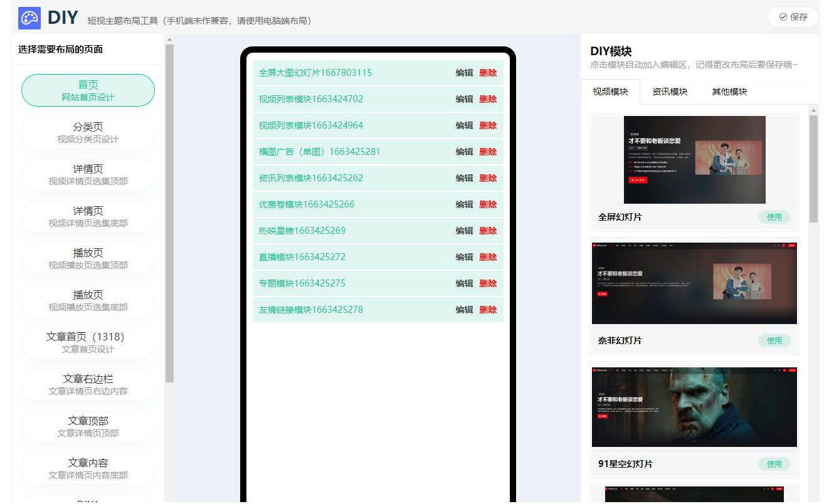Select the 首页 page option
The image size is (829, 504).
[x=88, y=90]
